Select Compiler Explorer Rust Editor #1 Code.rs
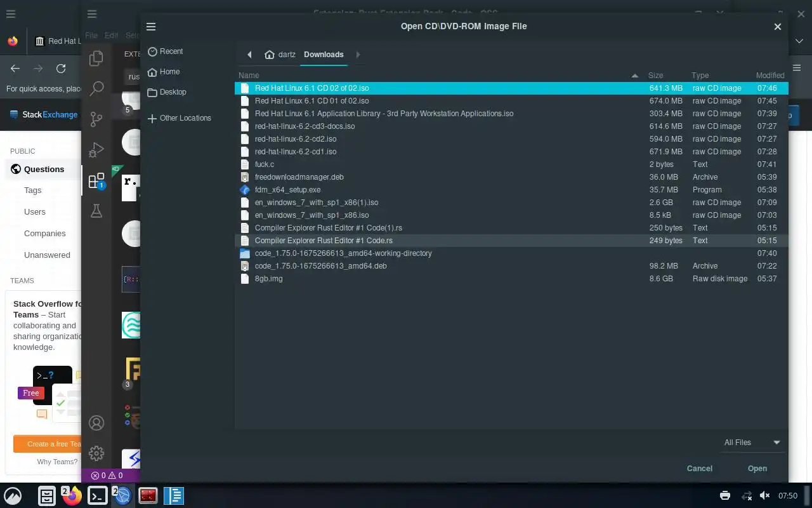 [511, 241]
